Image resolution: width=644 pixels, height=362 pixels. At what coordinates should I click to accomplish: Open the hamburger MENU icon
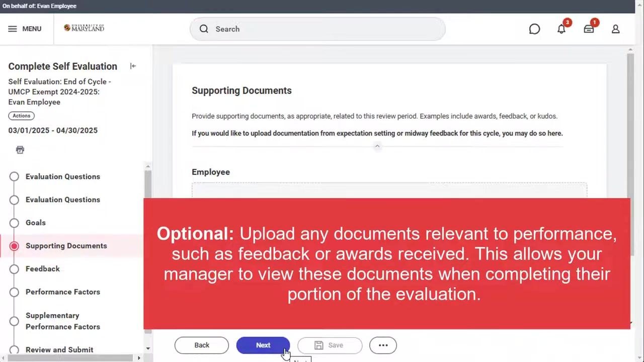pyautogui.click(x=13, y=29)
